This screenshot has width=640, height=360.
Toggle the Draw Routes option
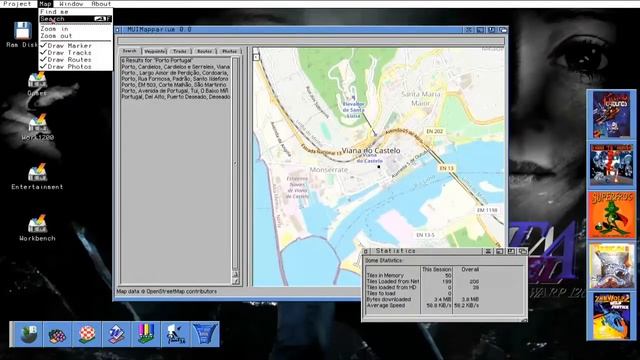pyautogui.click(x=76, y=60)
